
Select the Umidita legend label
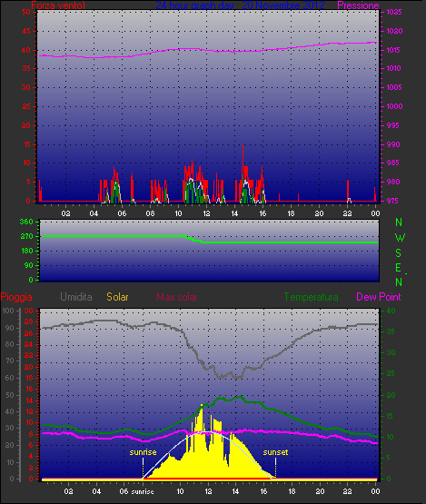(x=76, y=297)
